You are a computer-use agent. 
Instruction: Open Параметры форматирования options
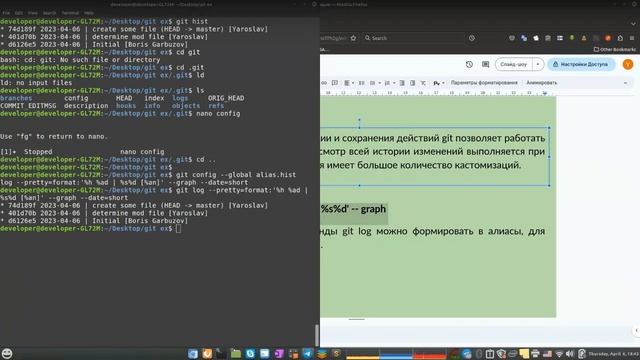484,83
